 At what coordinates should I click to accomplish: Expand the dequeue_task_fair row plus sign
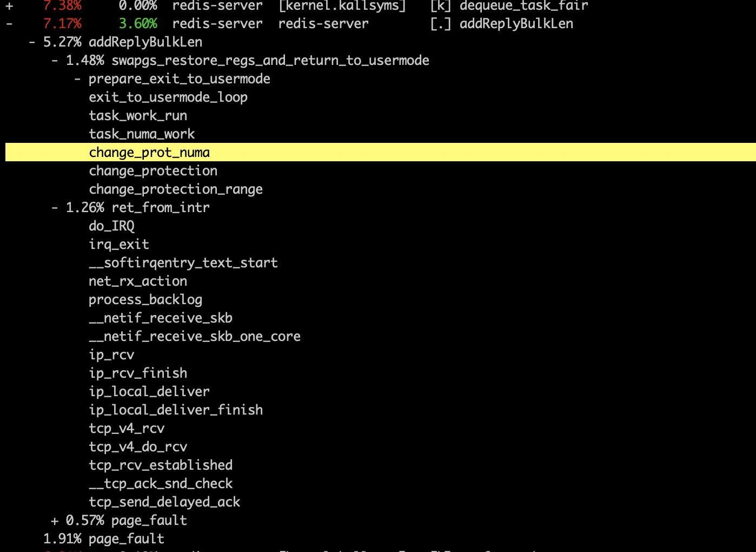coord(9,6)
